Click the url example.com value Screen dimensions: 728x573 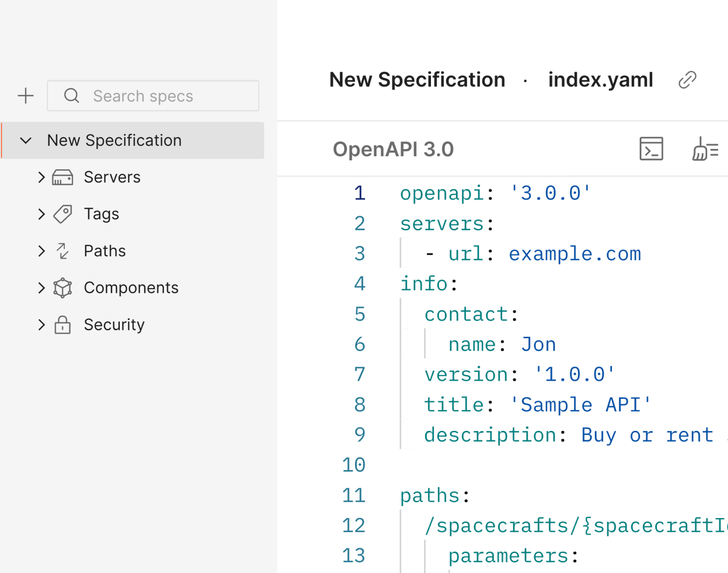tap(575, 254)
